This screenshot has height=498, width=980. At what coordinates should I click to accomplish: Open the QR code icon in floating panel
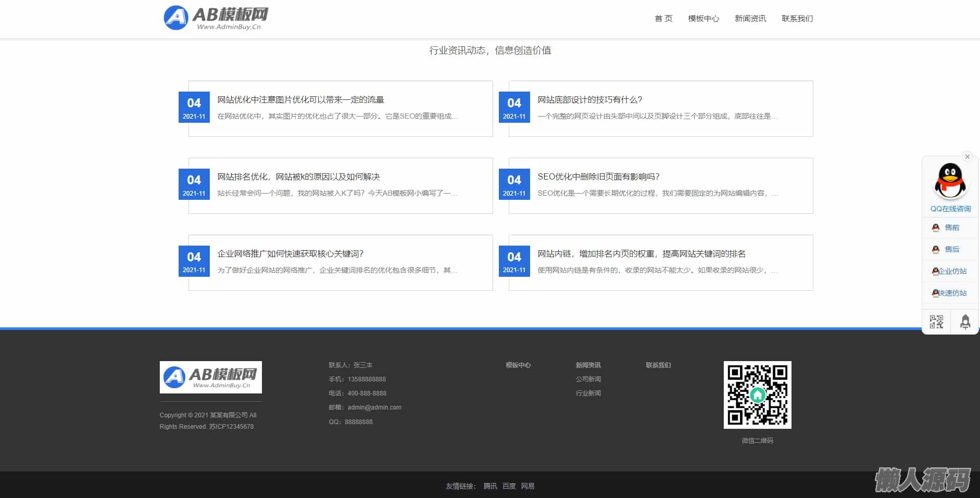(x=936, y=322)
